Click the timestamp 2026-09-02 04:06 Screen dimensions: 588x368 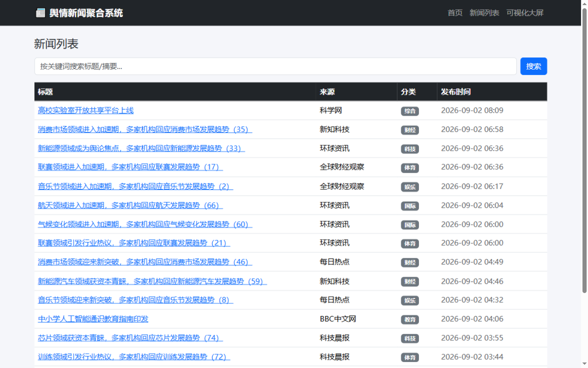coord(472,319)
